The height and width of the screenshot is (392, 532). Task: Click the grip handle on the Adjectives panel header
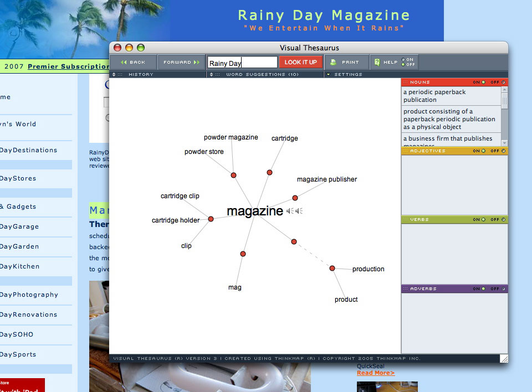point(405,151)
